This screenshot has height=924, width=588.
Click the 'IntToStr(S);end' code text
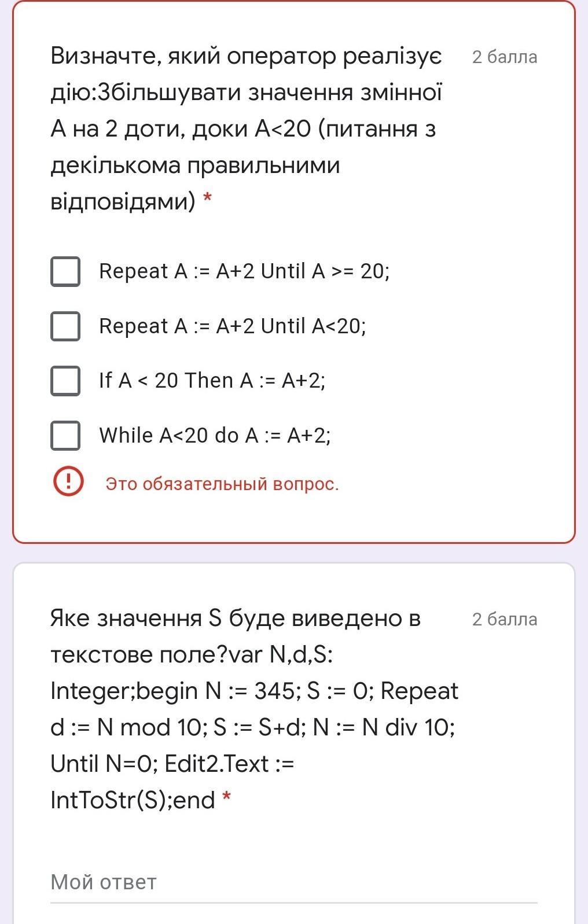133,800
